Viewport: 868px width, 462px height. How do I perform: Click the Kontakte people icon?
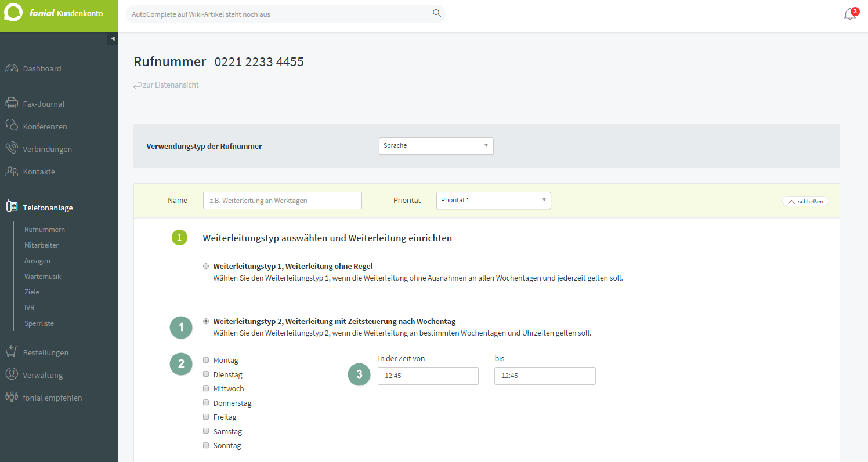click(12, 172)
